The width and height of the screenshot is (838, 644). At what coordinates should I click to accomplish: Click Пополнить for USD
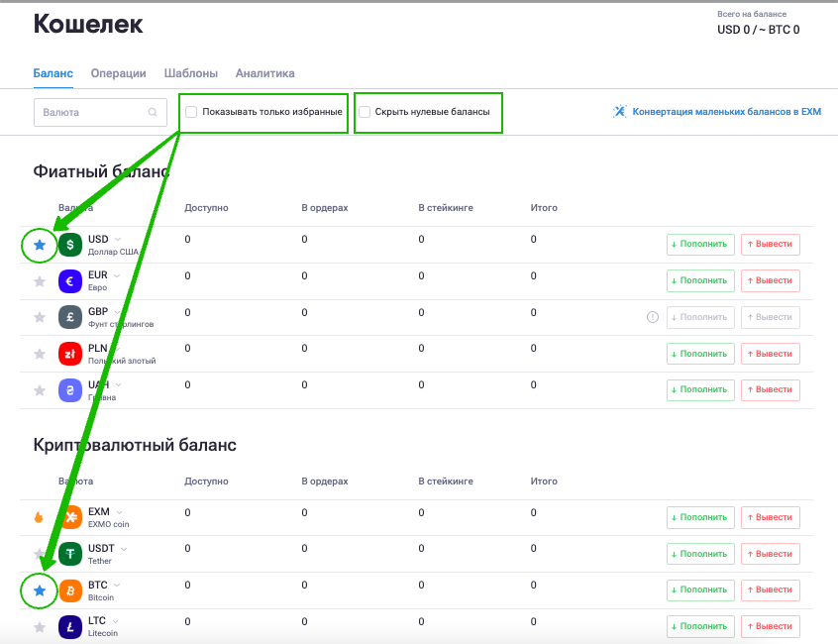(700, 245)
